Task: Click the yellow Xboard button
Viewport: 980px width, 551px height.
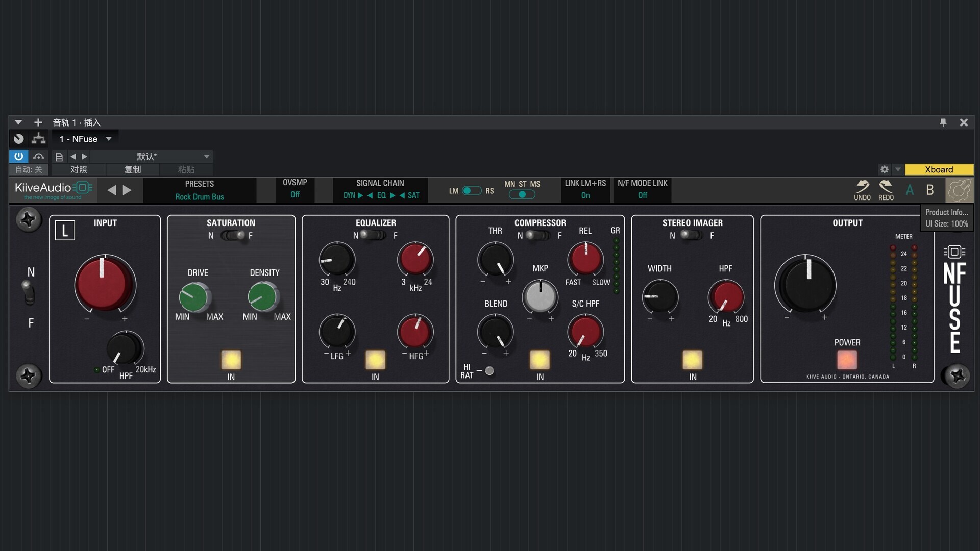Action: coord(939,169)
